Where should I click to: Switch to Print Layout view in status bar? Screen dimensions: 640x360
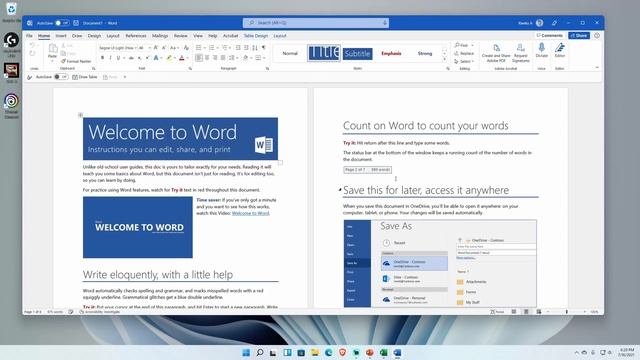(x=526, y=311)
